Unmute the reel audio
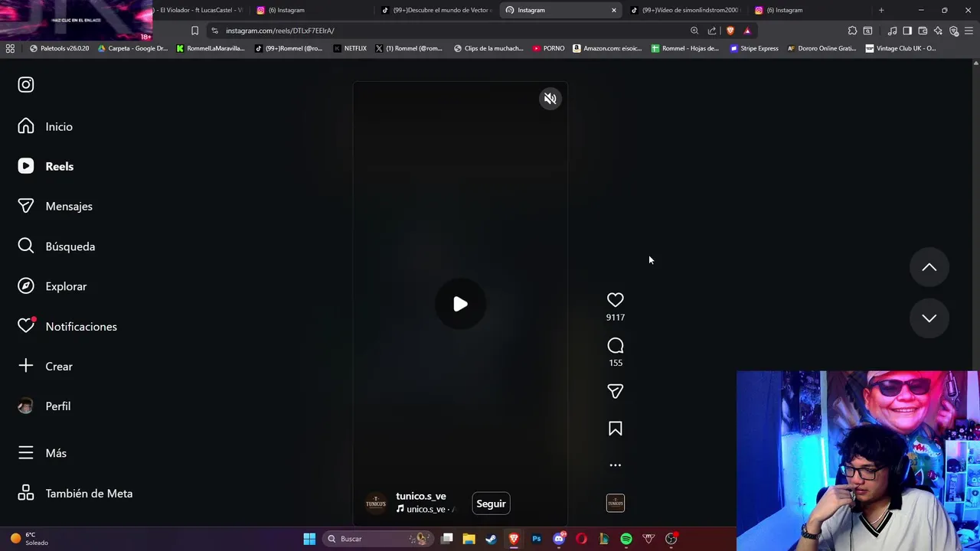Screen dimensions: 980x551 550,99
